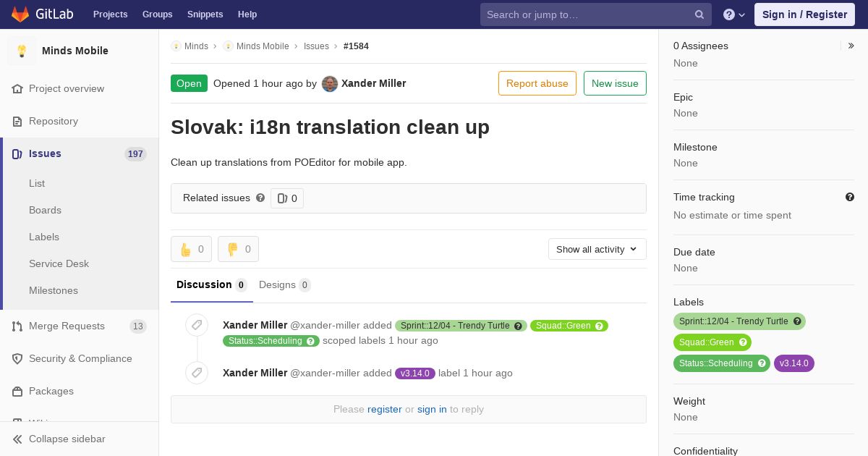Click help icon on sidebar Squad::Green label
This screenshot has height=456, width=868.
point(743,342)
